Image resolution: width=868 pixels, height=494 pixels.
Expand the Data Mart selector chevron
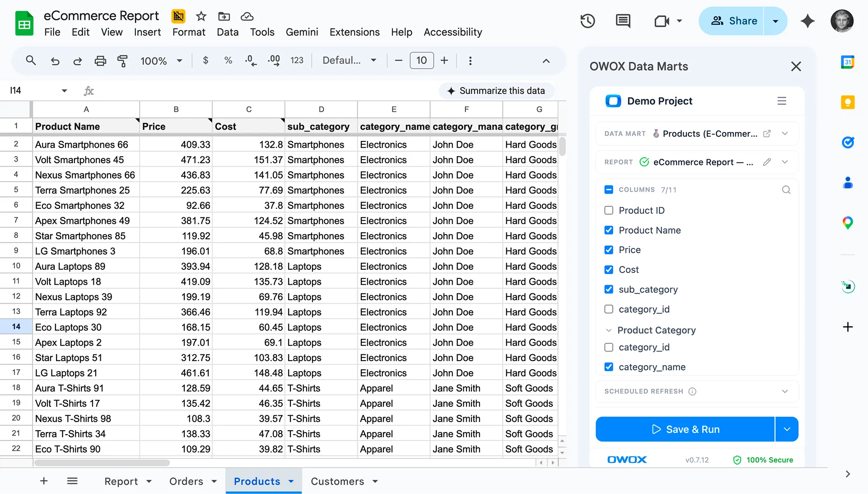pyautogui.click(x=785, y=133)
